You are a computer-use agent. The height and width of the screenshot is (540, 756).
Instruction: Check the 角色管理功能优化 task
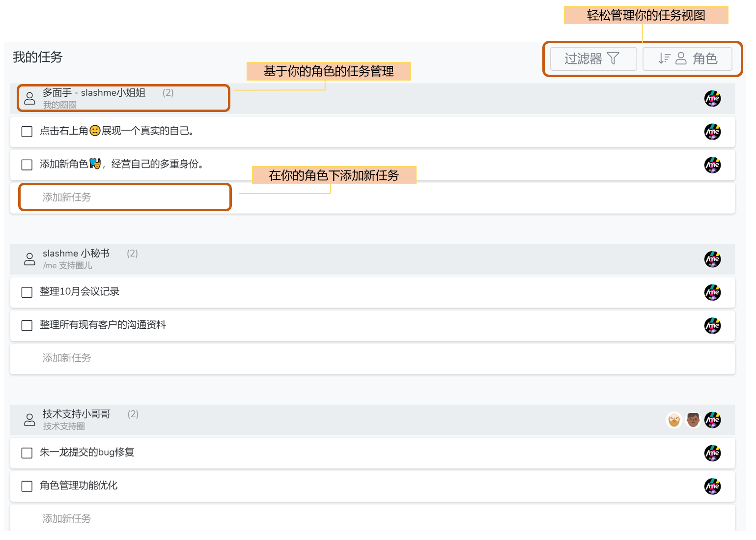point(27,486)
